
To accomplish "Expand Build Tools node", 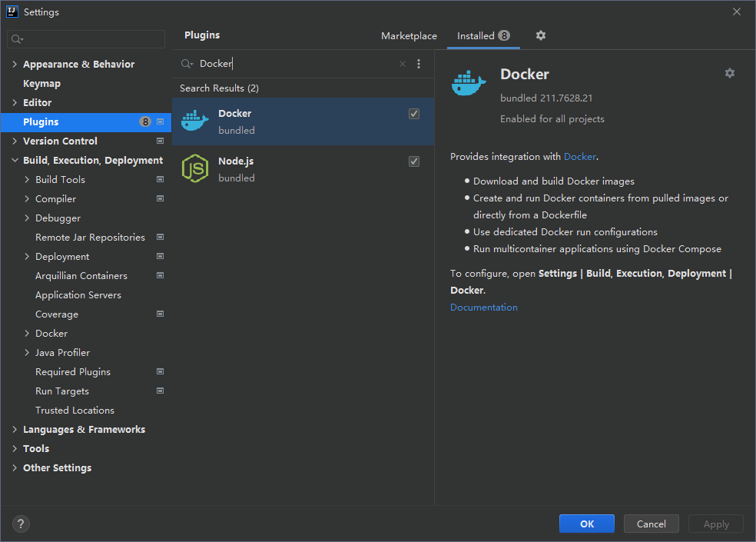I will [27, 179].
